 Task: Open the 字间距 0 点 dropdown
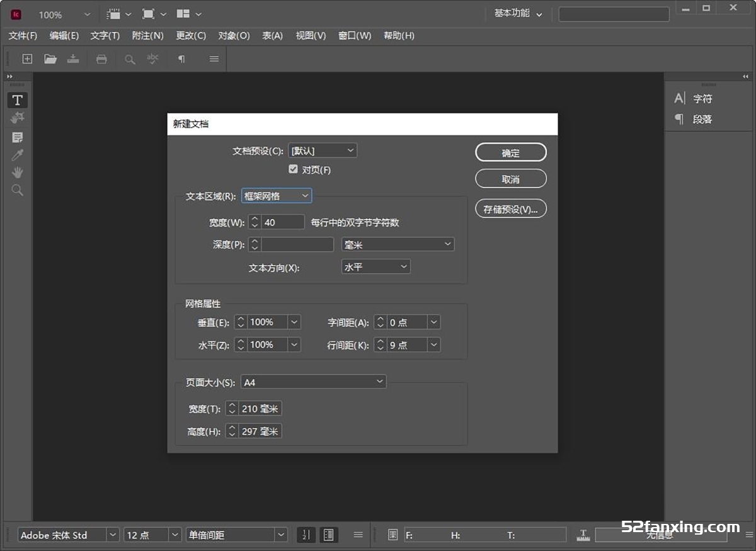[x=434, y=322]
